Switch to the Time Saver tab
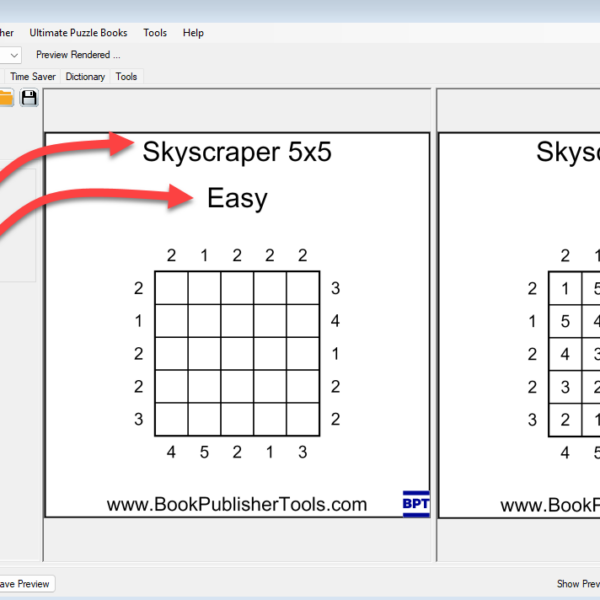600x600 pixels. 33,76
